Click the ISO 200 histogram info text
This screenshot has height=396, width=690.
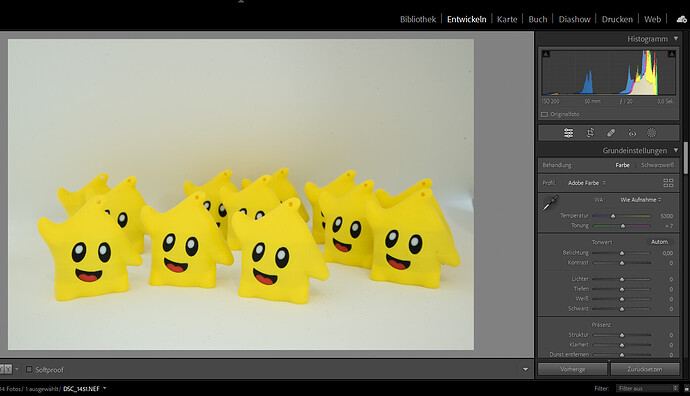(551, 101)
